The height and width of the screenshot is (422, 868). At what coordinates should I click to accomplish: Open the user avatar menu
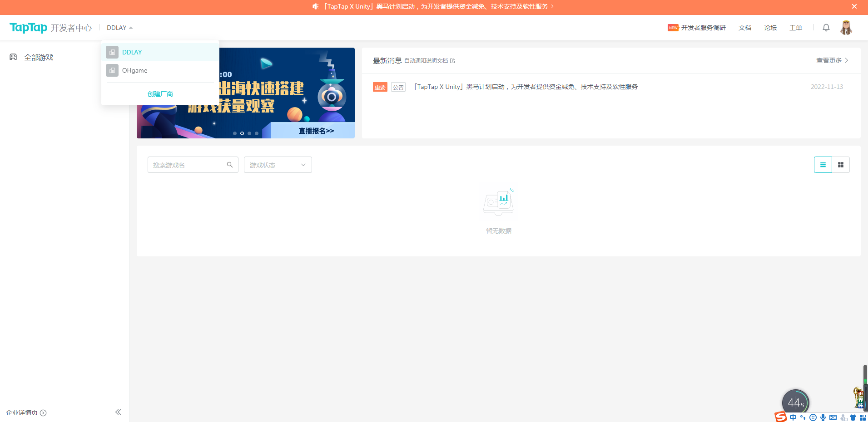(846, 28)
